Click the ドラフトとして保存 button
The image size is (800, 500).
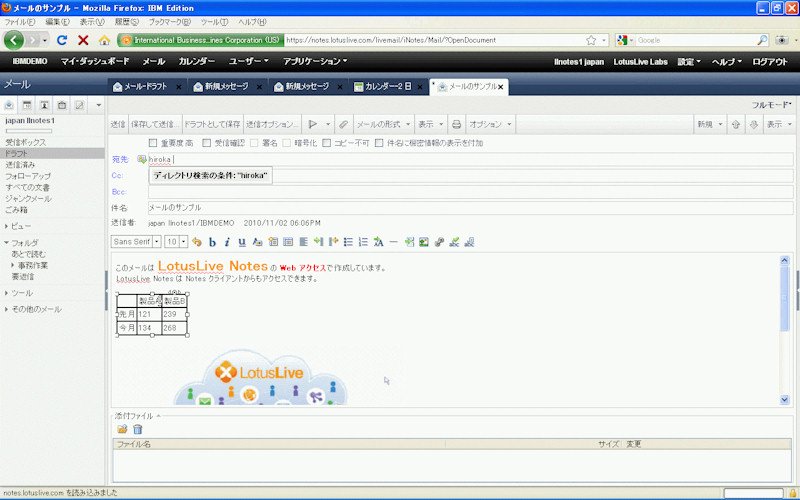212,124
